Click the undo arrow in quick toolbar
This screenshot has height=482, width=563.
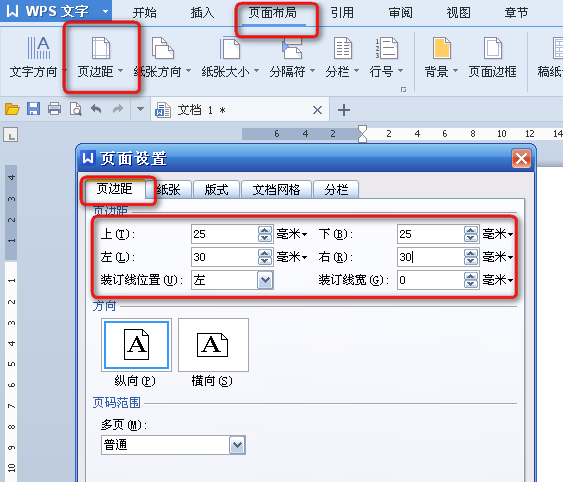click(x=96, y=109)
